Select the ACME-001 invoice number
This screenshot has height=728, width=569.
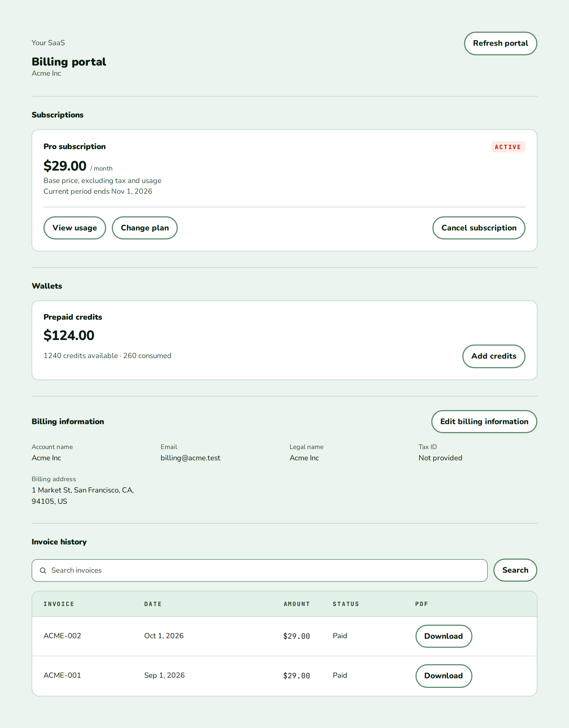[x=62, y=676]
